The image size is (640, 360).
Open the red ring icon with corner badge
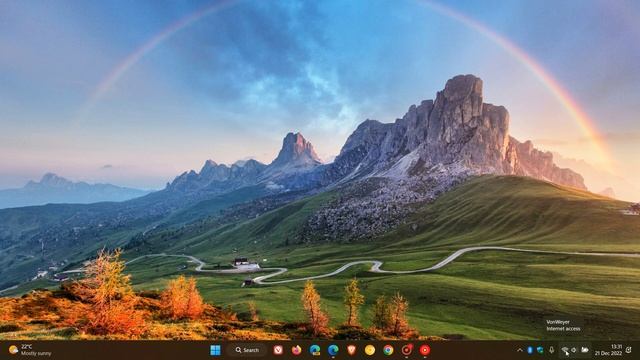click(x=407, y=350)
